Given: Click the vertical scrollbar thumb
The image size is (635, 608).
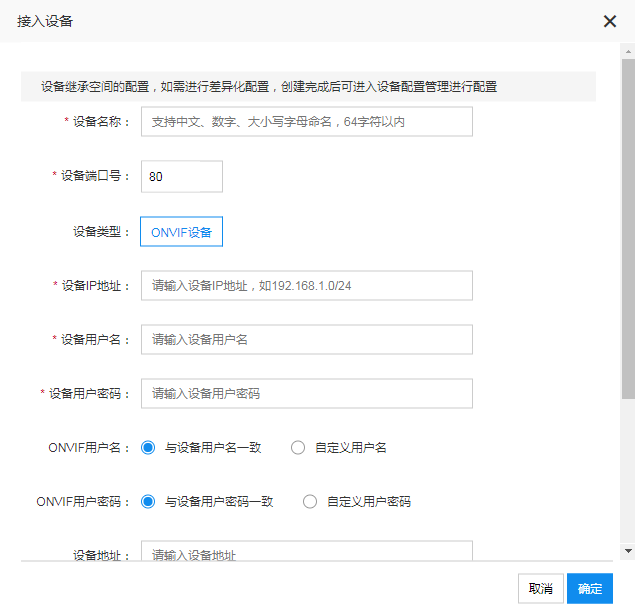Looking at the screenshot, I should click(x=628, y=229).
